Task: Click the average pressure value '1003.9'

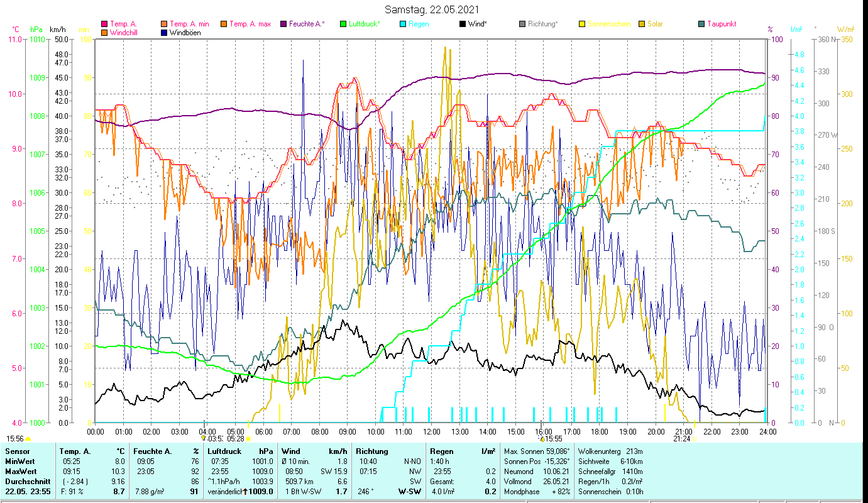Action: pos(262,481)
